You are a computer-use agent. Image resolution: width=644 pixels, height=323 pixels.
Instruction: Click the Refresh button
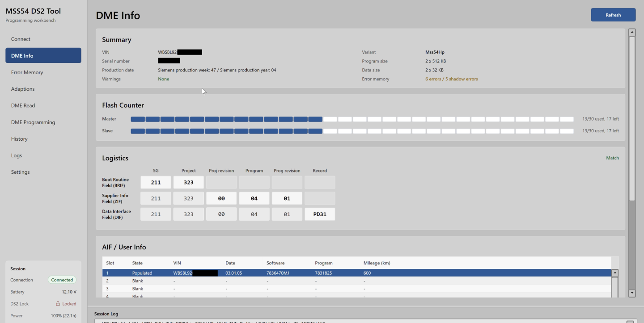(x=613, y=15)
